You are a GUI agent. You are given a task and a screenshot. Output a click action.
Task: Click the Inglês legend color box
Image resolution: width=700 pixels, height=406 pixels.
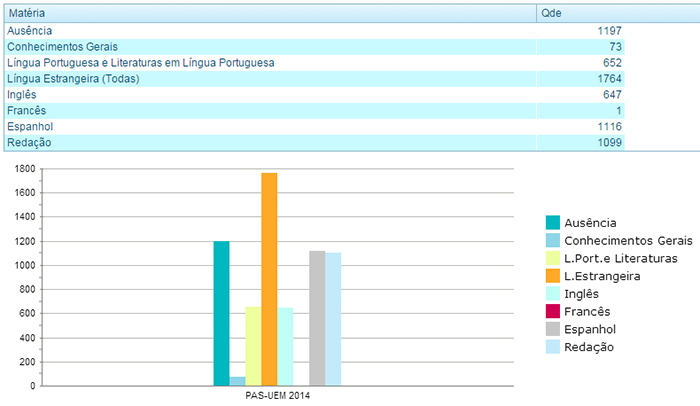click(x=553, y=294)
